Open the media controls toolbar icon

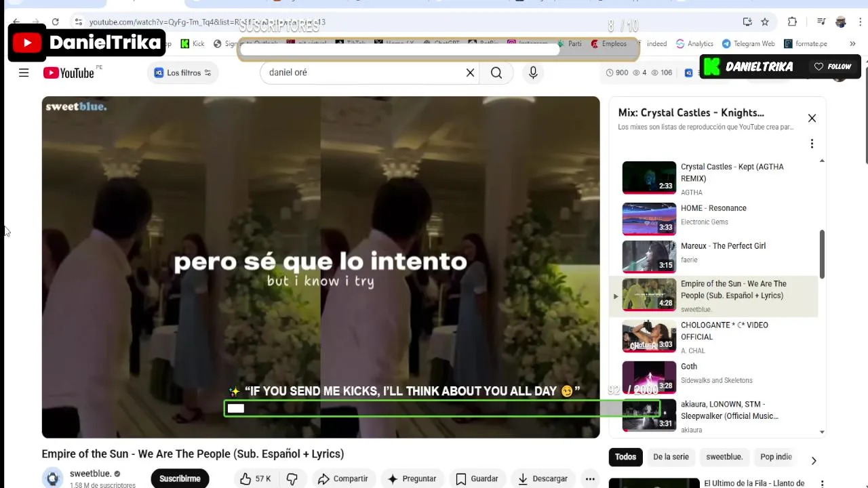tap(821, 22)
